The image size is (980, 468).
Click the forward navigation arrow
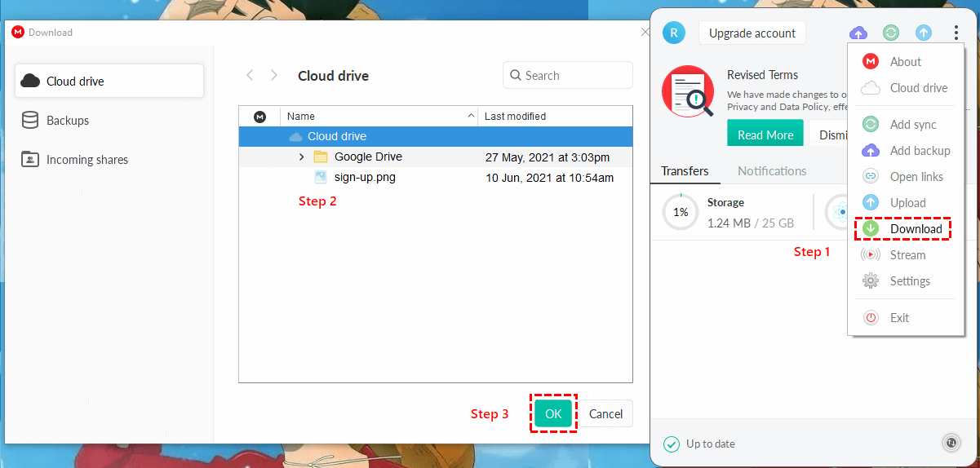[x=274, y=75]
